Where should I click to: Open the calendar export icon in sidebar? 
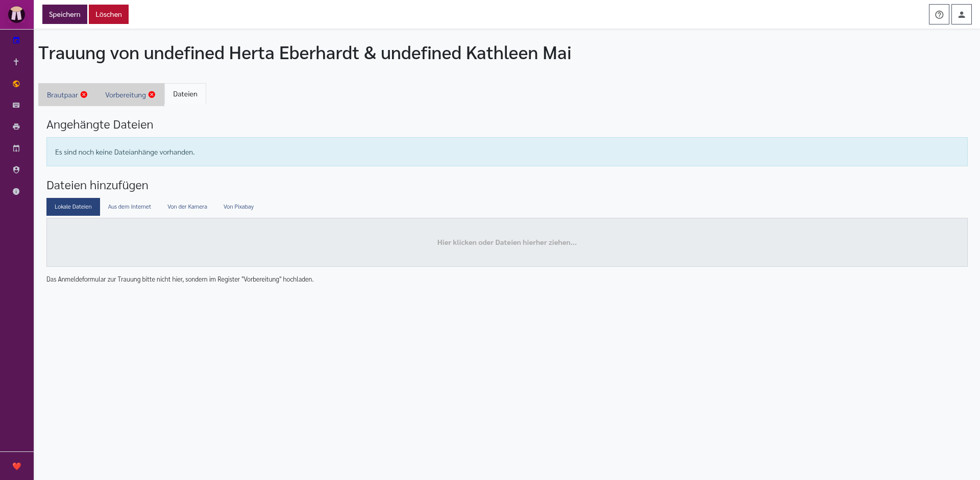click(16, 148)
